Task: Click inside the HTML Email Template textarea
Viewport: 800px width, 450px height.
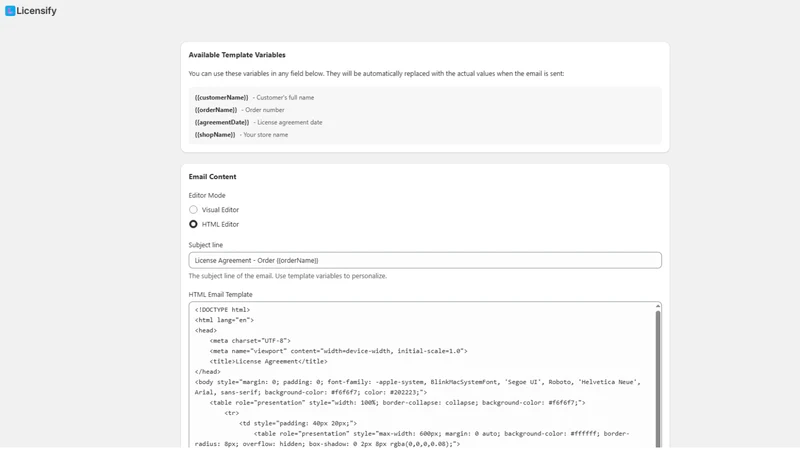Action: pos(421,375)
